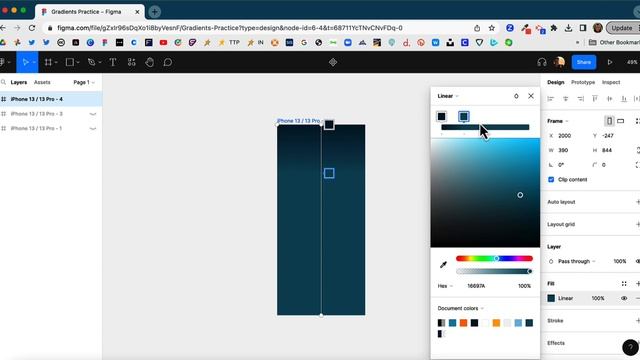Select the Rectangle shape tool

(70, 62)
